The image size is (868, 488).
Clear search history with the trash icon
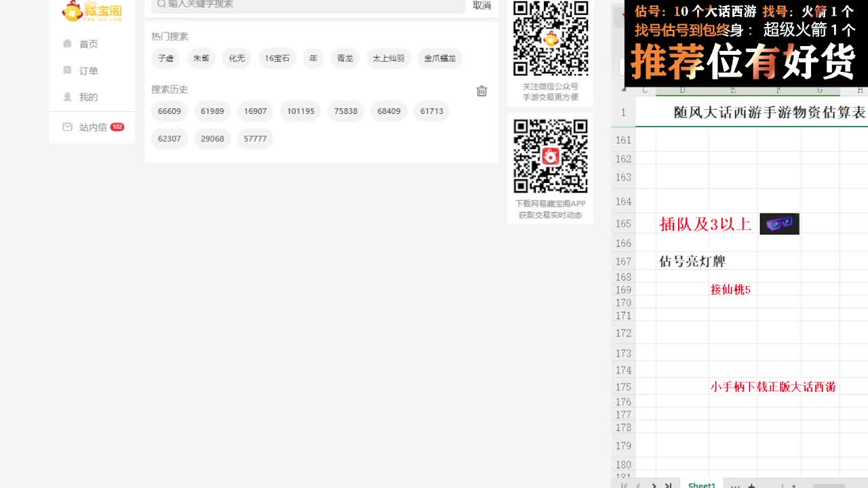coord(481,90)
